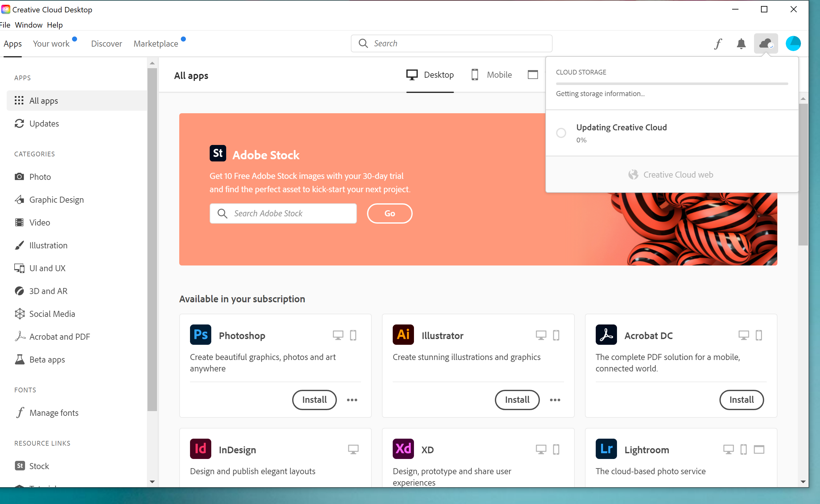Click the Lightroom Lr app icon

click(606, 449)
